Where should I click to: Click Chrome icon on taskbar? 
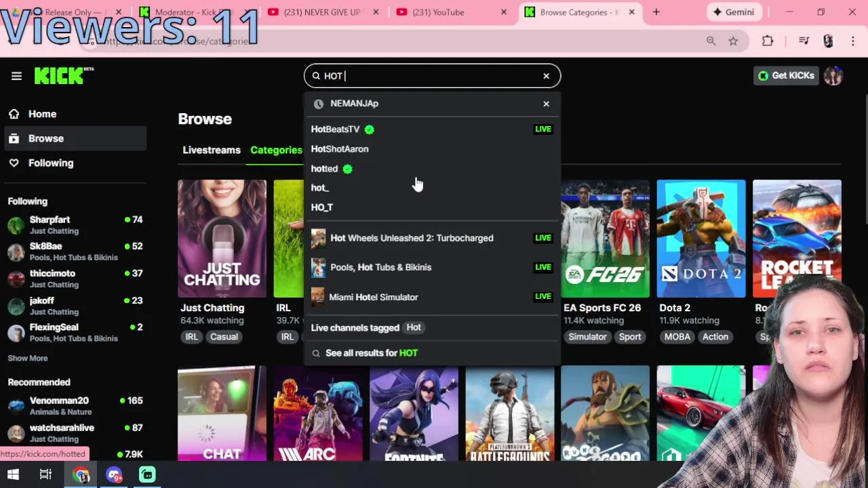[81, 475]
